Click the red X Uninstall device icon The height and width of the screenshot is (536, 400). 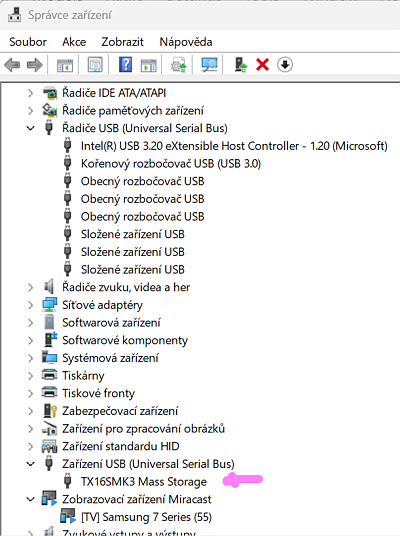click(263, 64)
